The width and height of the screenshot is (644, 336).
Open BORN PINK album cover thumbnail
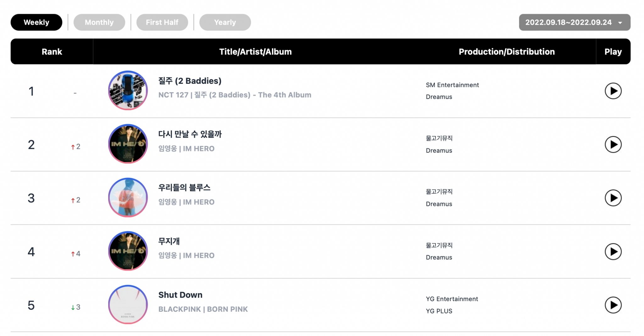tap(128, 304)
